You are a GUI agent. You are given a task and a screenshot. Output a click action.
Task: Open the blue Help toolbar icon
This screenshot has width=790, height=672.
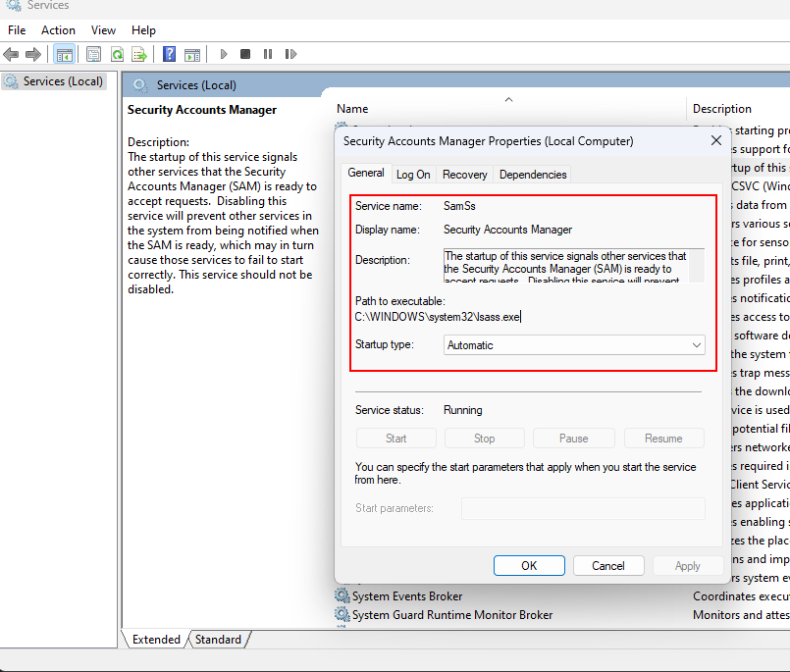169,54
